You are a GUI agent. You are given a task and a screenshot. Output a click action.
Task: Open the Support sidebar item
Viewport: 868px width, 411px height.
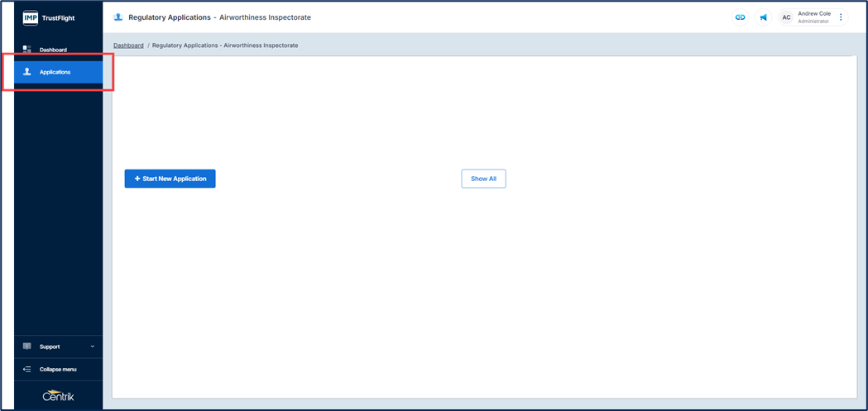[58, 346]
